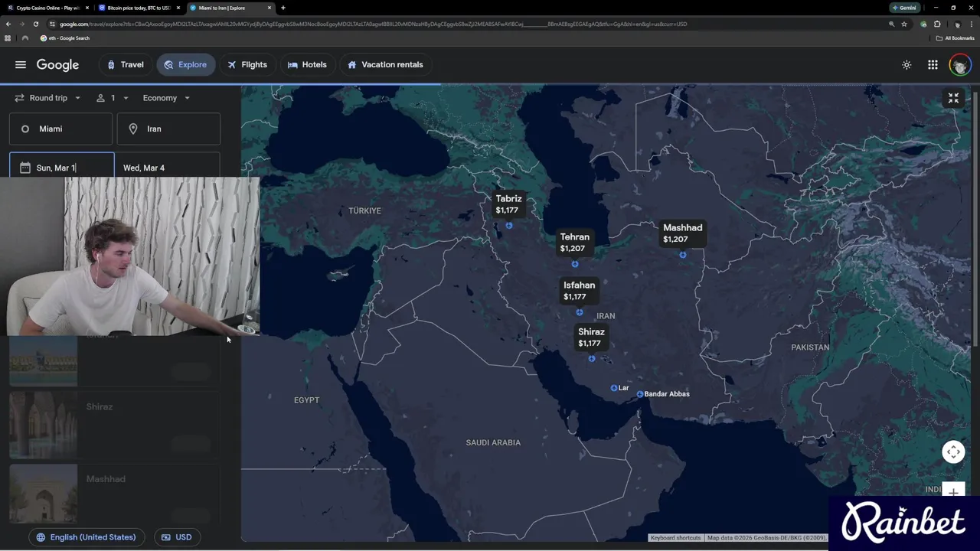The image size is (980, 551).
Task: Go back with the browser back arrow
Action: click(x=8, y=24)
